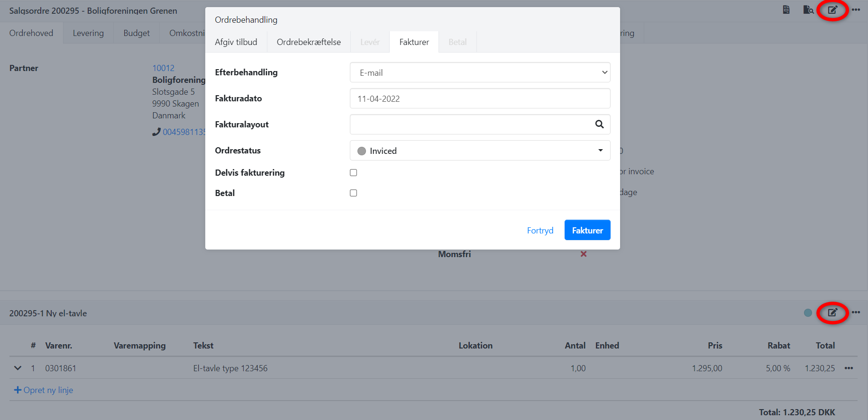Image resolution: width=868 pixels, height=420 pixels.
Task: Click the edit icon for Salgsordre 200295
Action: (832, 10)
